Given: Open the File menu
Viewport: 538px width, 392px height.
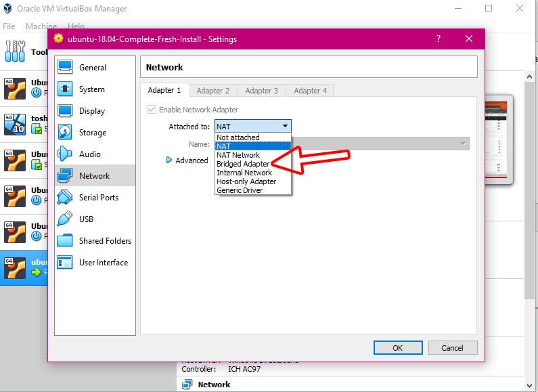Looking at the screenshot, I should [9, 26].
